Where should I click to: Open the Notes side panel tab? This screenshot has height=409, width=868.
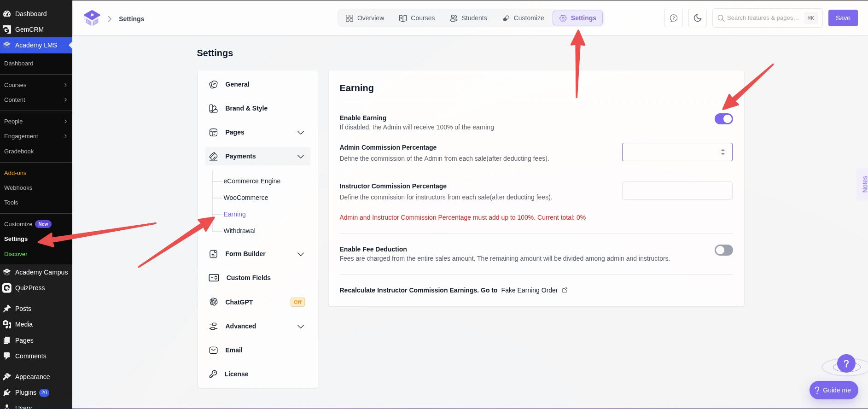tap(863, 184)
